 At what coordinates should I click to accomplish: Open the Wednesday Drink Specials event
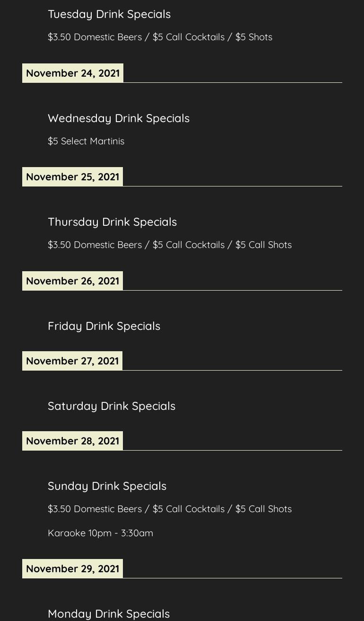[x=119, y=118]
